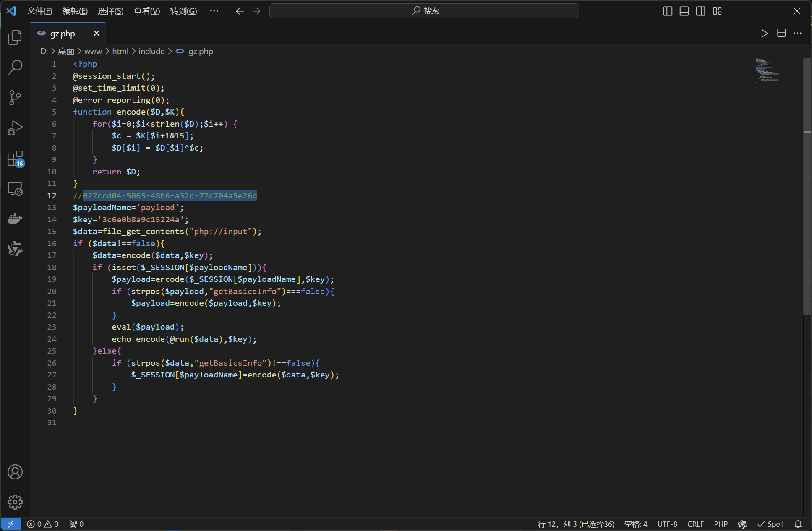This screenshot has width=812, height=531.
Task: Change file encoding UTF-8
Action: pos(667,524)
